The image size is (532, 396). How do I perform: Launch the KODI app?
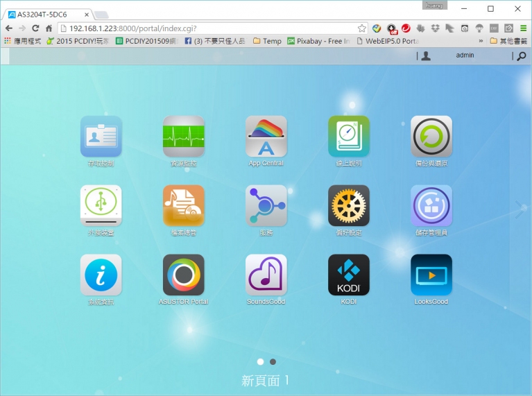pos(349,275)
